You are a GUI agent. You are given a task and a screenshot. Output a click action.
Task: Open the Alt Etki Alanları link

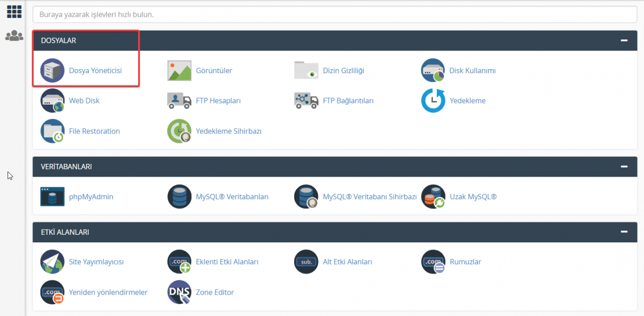coord(347,261)
